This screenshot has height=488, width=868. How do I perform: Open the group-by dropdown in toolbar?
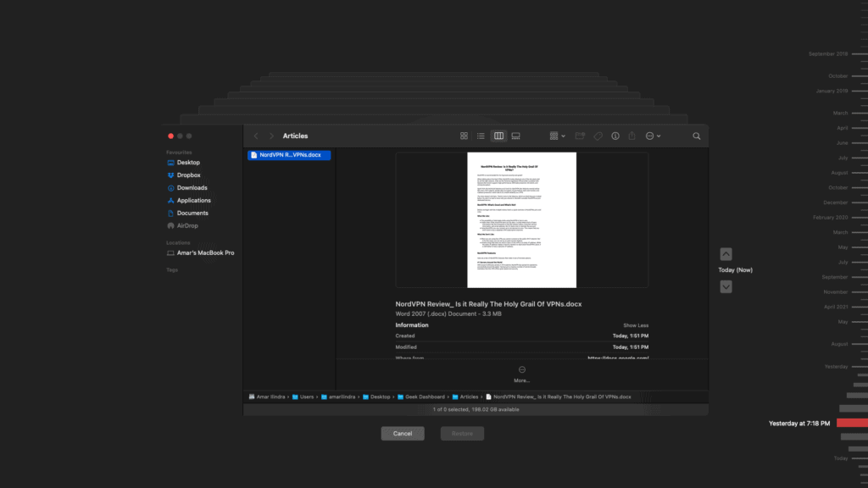[x=558, y=136]
